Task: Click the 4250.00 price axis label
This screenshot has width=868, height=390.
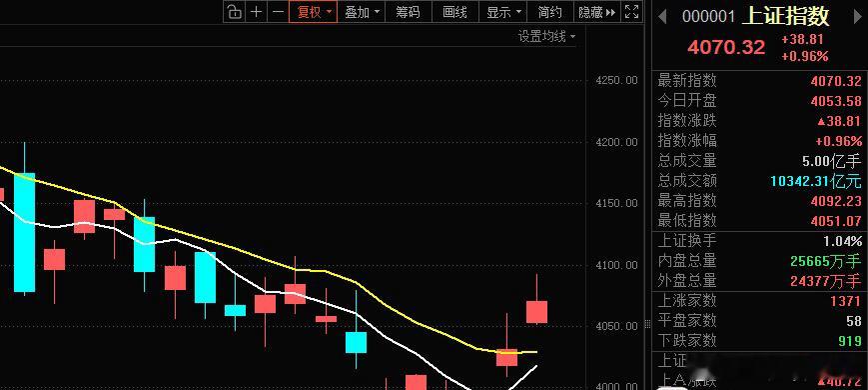Action: point(616,81)
